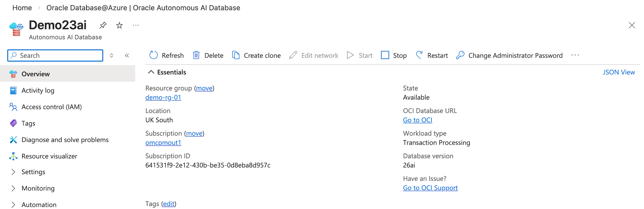Pin Demo23ai to dashboard
The height and width of the screenshot is (209, 644).
click(103, 25)
